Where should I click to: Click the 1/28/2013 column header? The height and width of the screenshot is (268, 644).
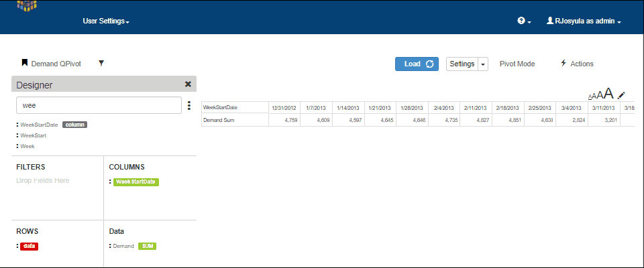coord(412,108)
